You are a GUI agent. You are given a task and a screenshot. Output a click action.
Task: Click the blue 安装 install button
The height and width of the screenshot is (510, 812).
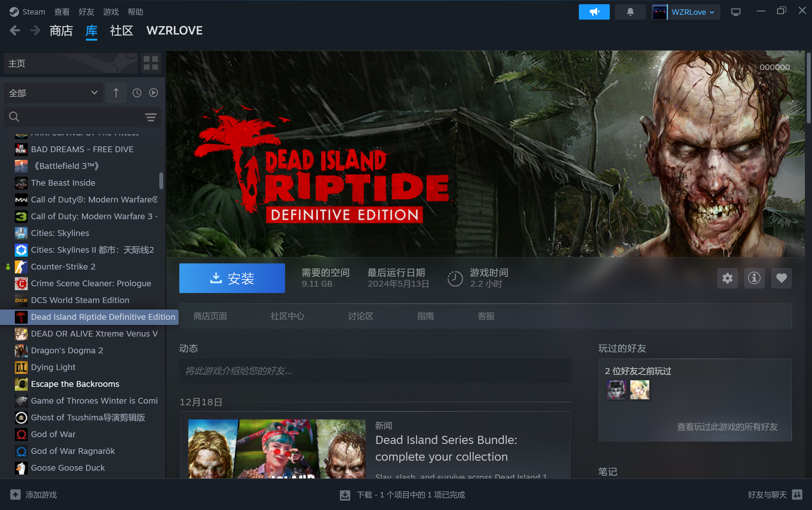pos(232,278)
